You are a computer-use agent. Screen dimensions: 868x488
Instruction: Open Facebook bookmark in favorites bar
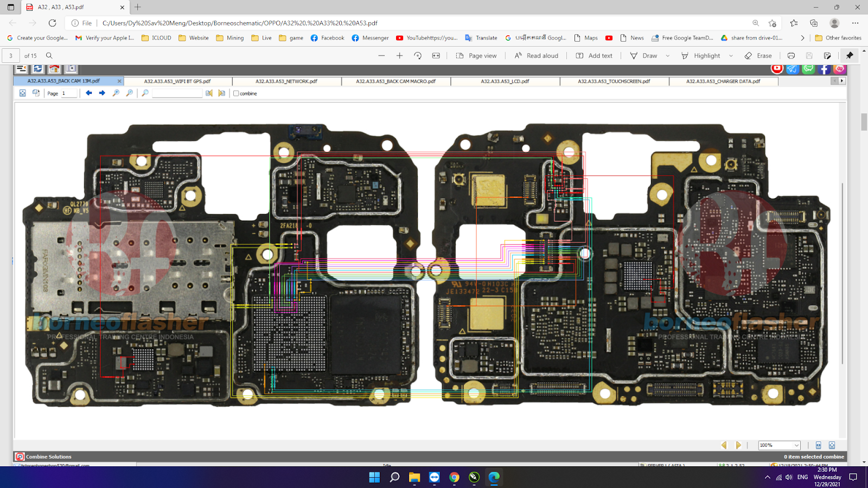pos(328,38)
